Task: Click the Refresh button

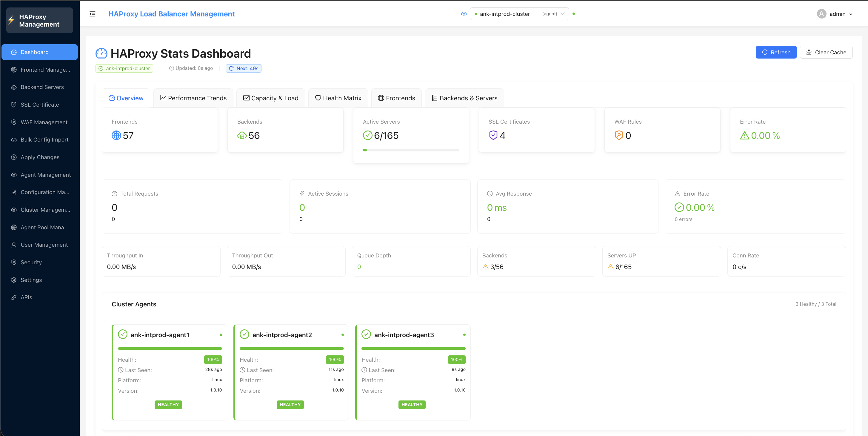Action: point(776,52)
